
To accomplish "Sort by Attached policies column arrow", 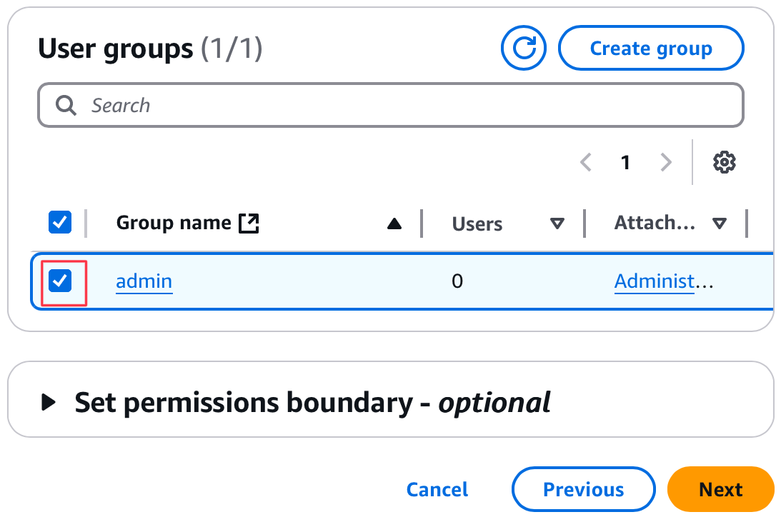I will [x=720, y=224].
